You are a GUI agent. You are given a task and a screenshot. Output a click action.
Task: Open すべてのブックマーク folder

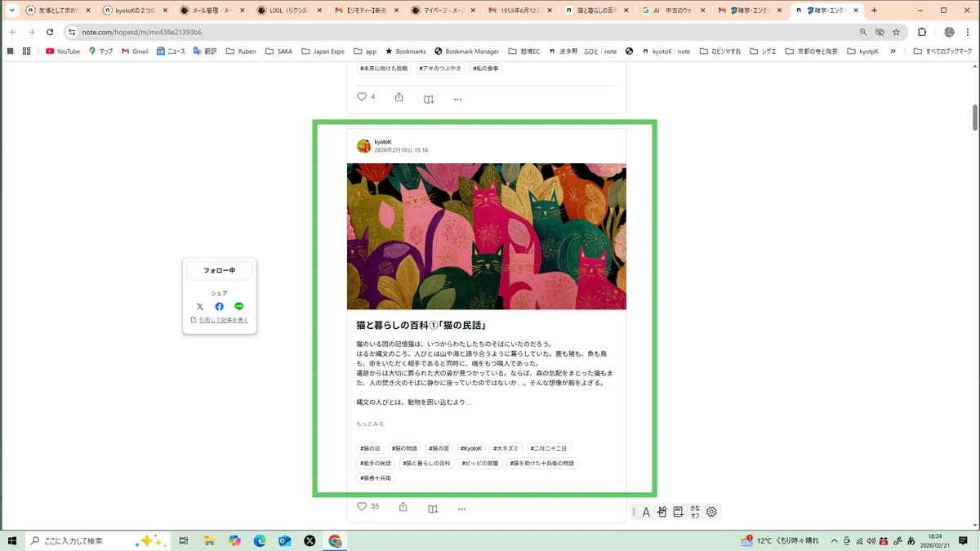pos(943,51)
